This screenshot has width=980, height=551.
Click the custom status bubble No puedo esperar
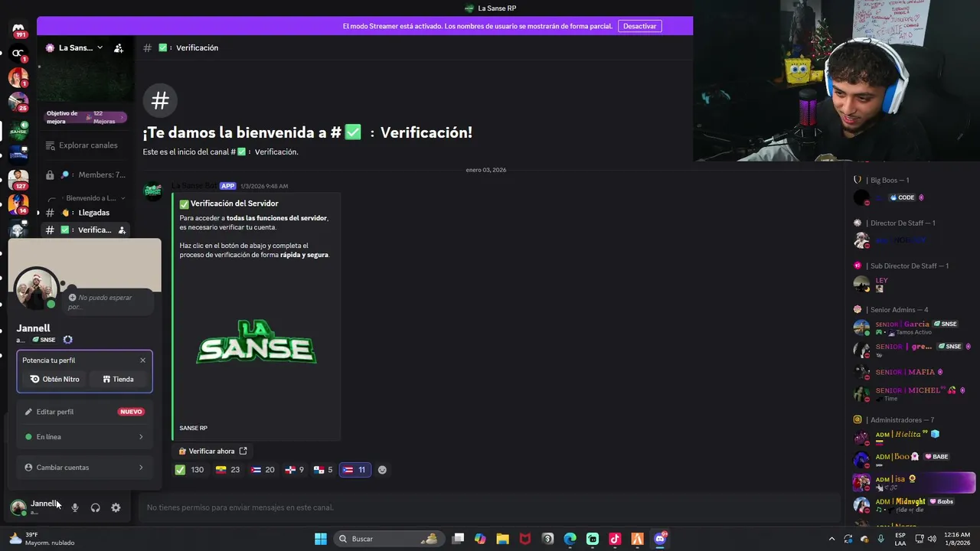click(x=107, y=302)
